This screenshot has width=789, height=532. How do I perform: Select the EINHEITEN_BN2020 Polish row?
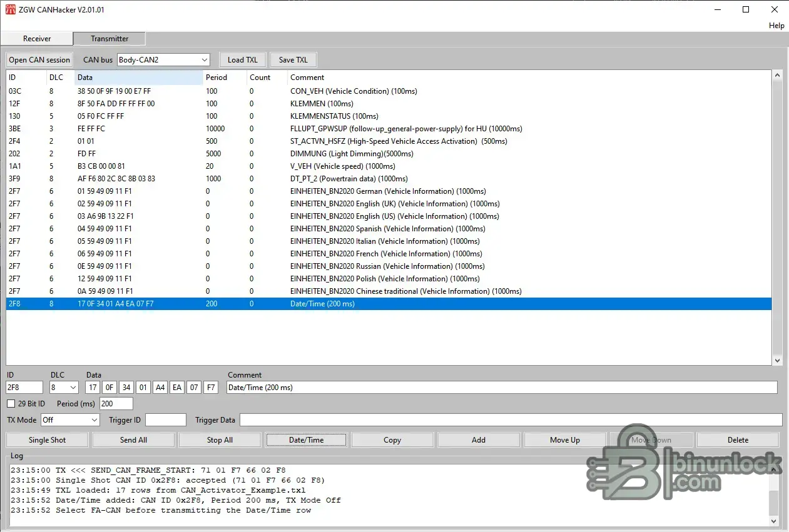pos(389,279)
